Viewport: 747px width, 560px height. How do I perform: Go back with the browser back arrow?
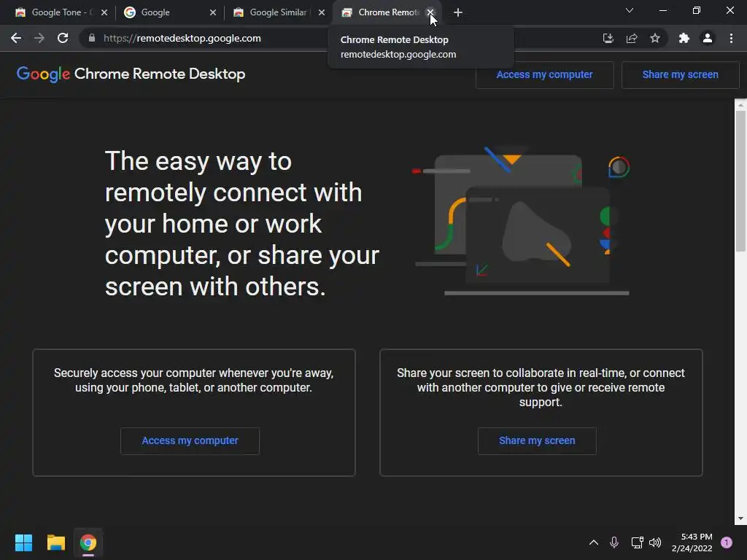[16, 38]
